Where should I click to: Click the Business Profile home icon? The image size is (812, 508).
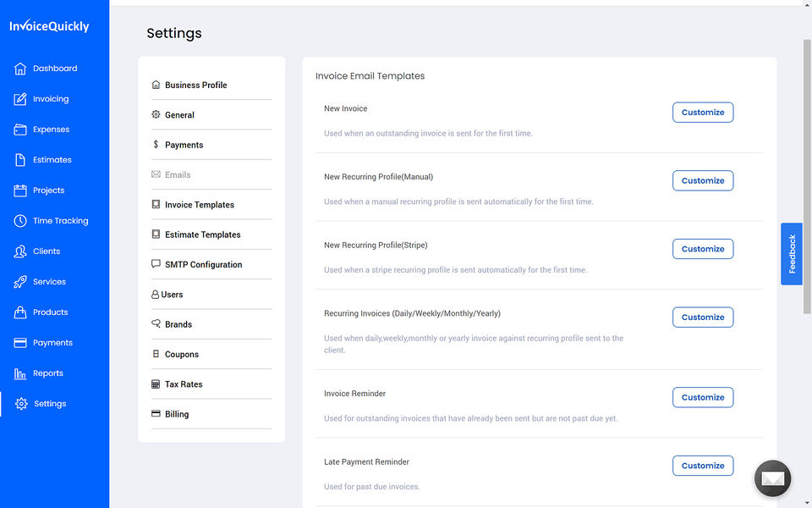coord(156,85)
